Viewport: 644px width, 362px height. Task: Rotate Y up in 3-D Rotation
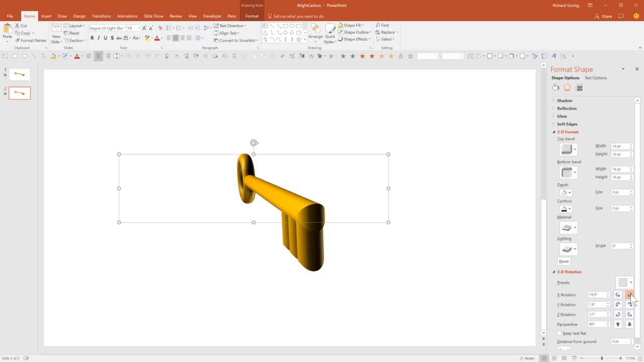point(618,305)
